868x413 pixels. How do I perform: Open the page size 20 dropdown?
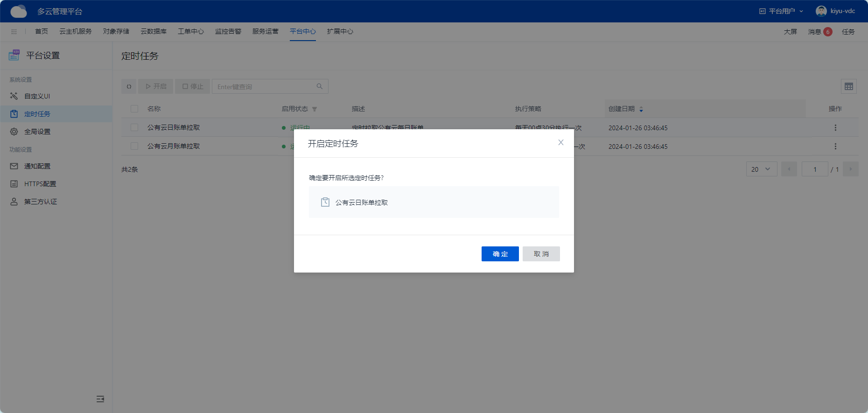point(761,169)
